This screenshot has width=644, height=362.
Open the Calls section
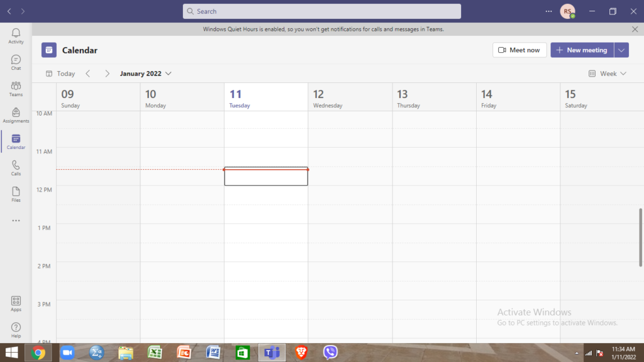pyautogui.click(x=16, y=168)
